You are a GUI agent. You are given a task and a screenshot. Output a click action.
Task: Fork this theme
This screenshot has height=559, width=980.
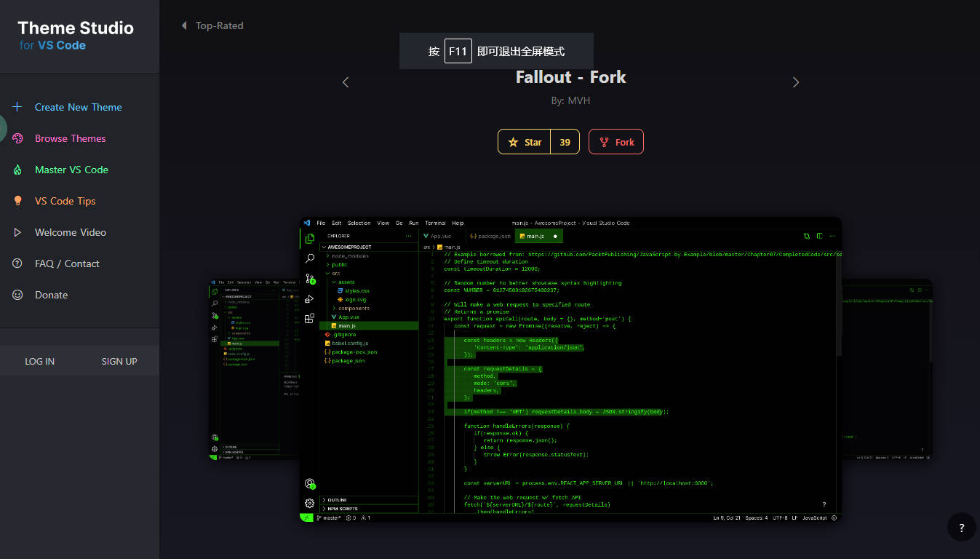(616, 142)
